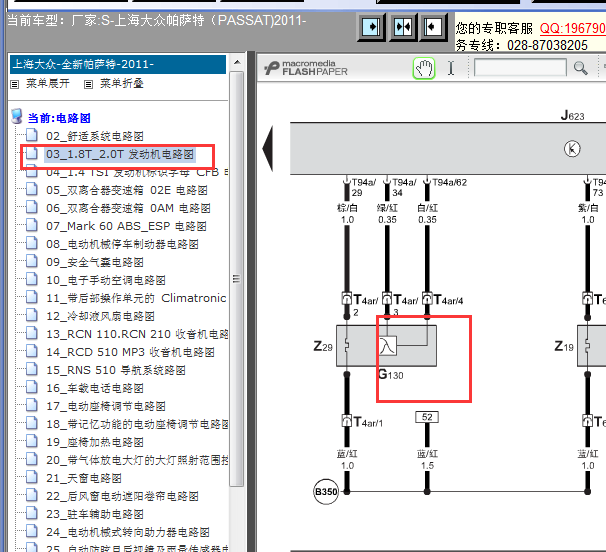Click the K symbol circle in J623

tap(572, 149)
